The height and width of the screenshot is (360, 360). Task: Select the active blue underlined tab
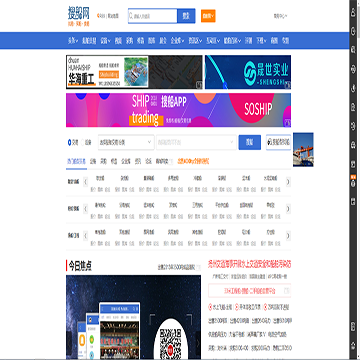point(76,162)
